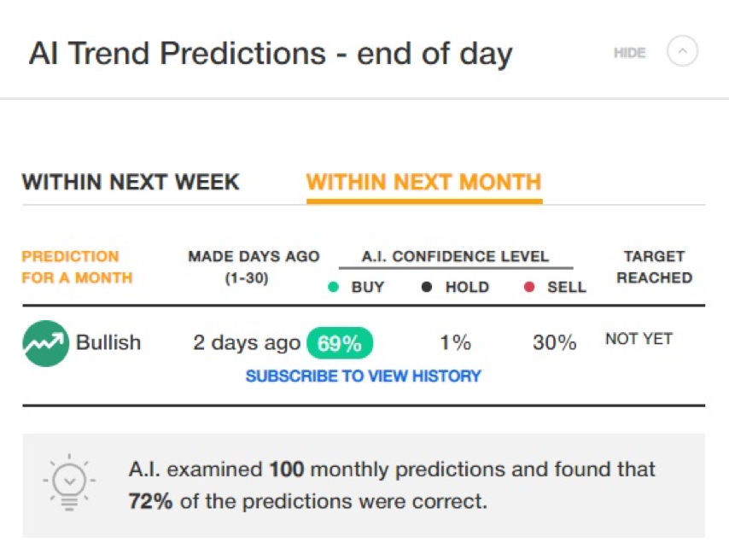Click the Target Reached column header
Screen dimensions: 729x560
coord(654,267)
